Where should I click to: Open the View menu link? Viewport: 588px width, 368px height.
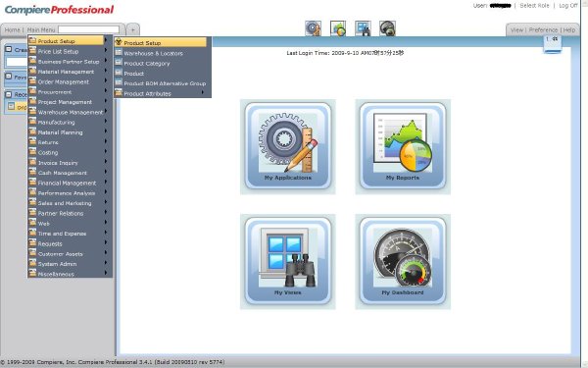click(x=516, y=30)
